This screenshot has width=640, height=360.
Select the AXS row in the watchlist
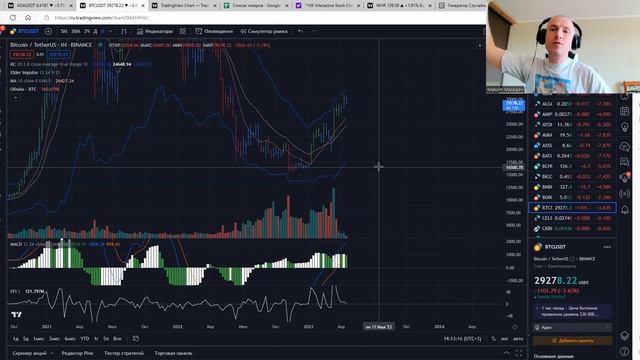(572, 145)
